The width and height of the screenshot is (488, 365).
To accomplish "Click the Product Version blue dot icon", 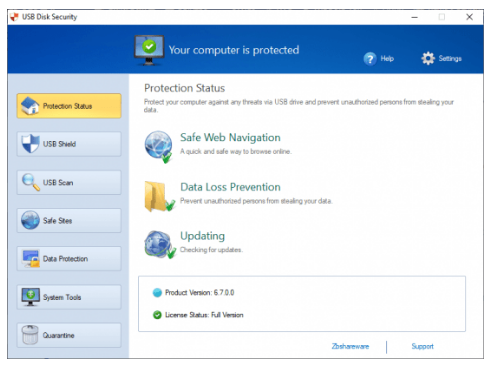I will (157, 293).
